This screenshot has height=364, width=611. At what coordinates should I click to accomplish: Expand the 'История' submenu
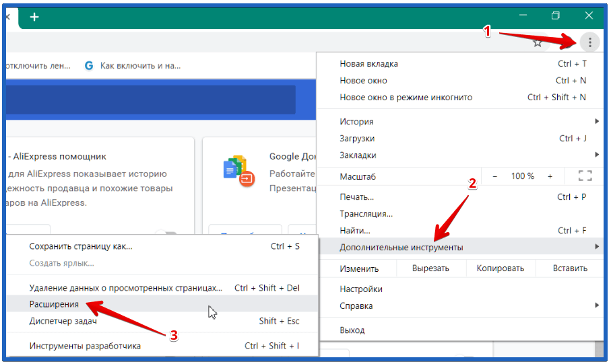tap(461, 122)
